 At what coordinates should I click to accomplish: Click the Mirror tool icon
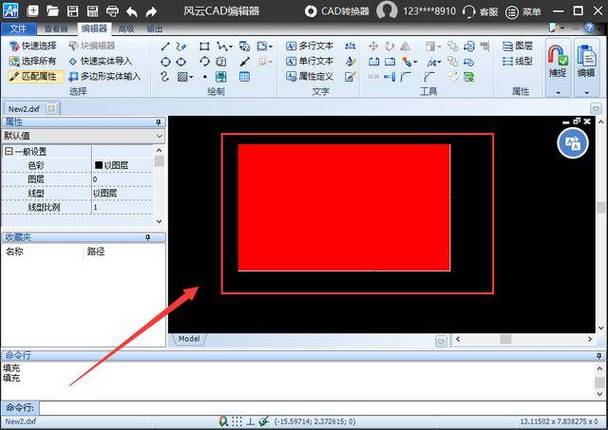tap(405, 47)
